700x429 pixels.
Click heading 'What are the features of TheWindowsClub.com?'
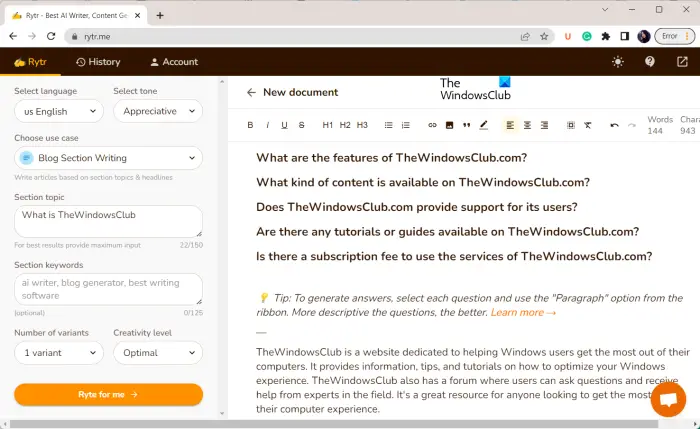(x=392, y=158)
